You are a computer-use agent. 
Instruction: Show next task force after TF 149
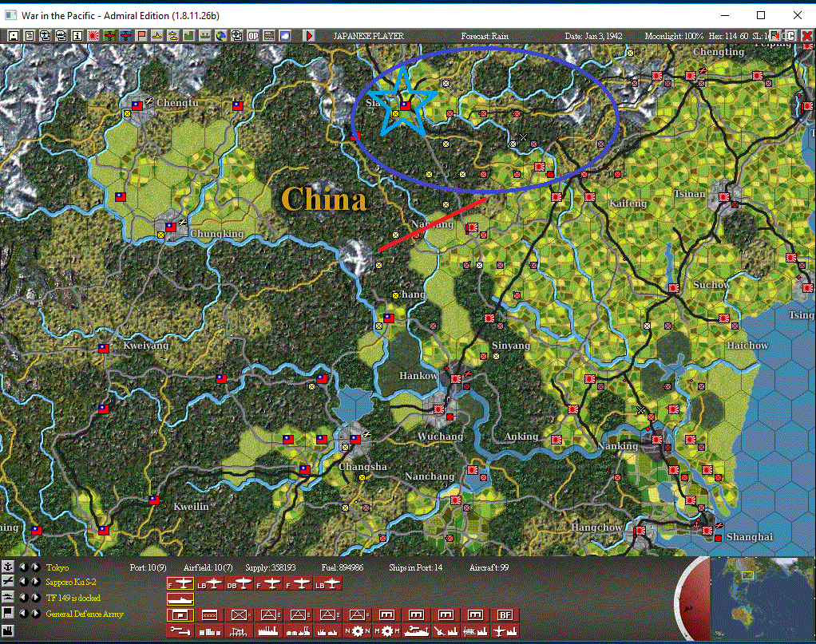coord(35,598)
